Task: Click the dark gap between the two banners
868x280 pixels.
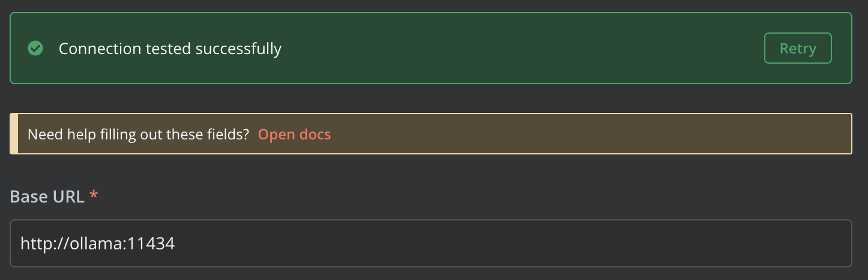Action: tap(431, 99)
